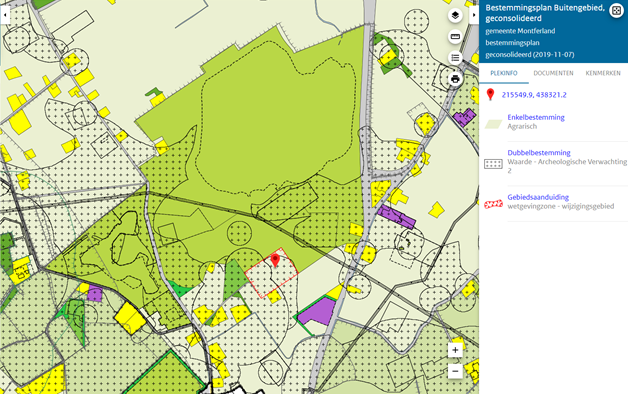Click the red location pin on map

[275, 260]
